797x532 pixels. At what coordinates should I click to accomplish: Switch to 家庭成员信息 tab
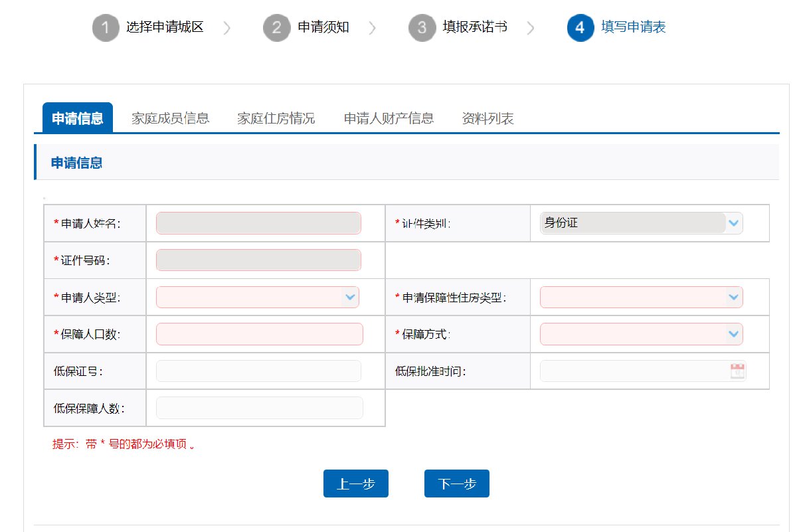(171, 118)
